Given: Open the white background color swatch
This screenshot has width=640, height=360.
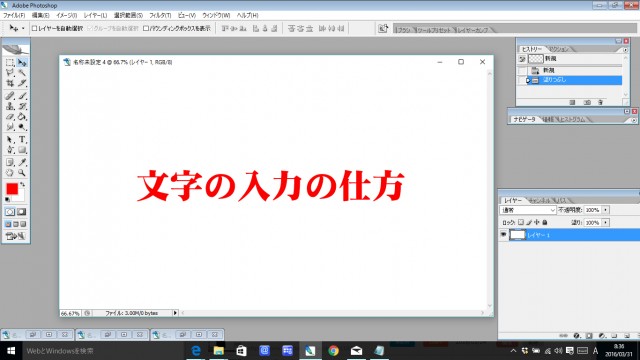Looking at the screenshot, I should click(x=20, y=198).
